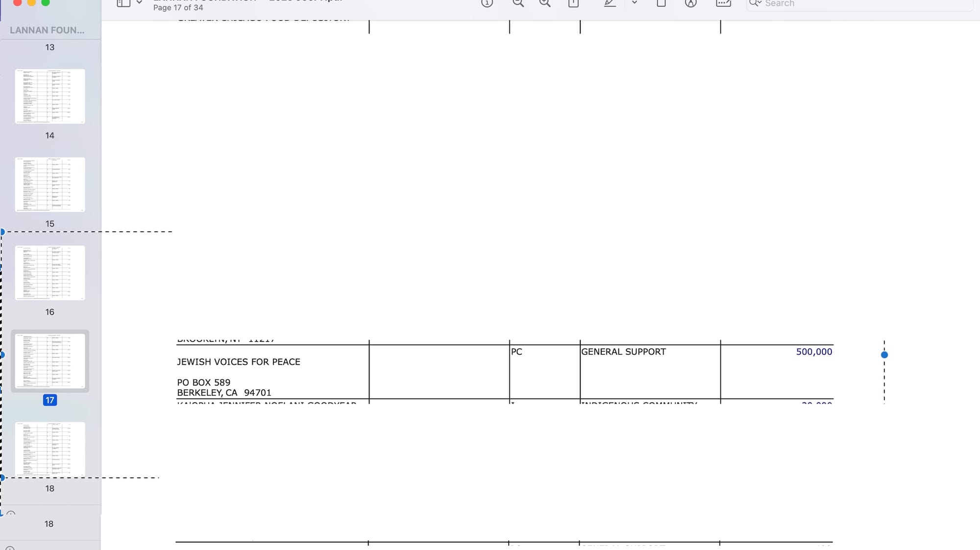Open the search options magnifier dropdown
Screen dimensions: 980x550
[x=755, y=3]
